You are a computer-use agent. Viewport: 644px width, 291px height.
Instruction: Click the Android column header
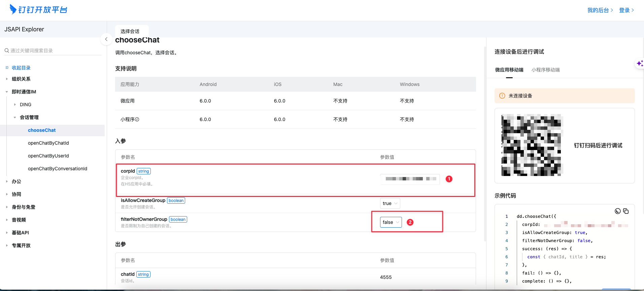(x=208, y=84)
